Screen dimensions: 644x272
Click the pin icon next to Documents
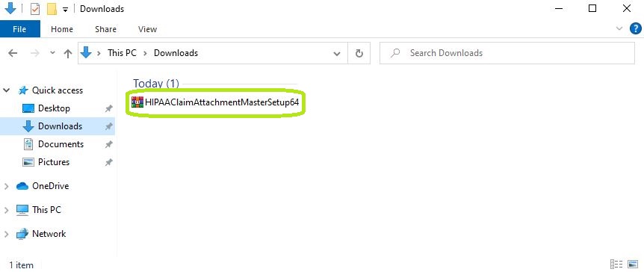point(108,144)
